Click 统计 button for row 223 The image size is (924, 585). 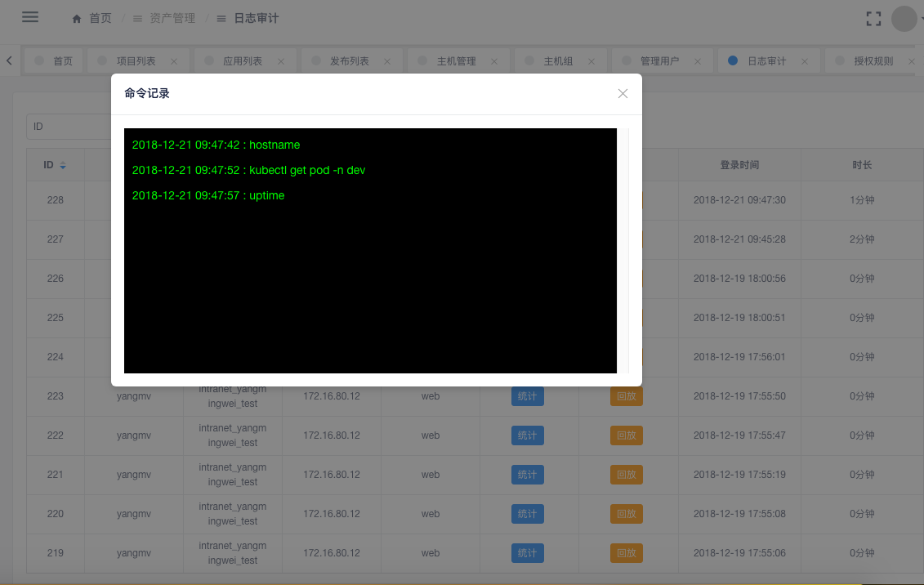(x=528, y=396)
